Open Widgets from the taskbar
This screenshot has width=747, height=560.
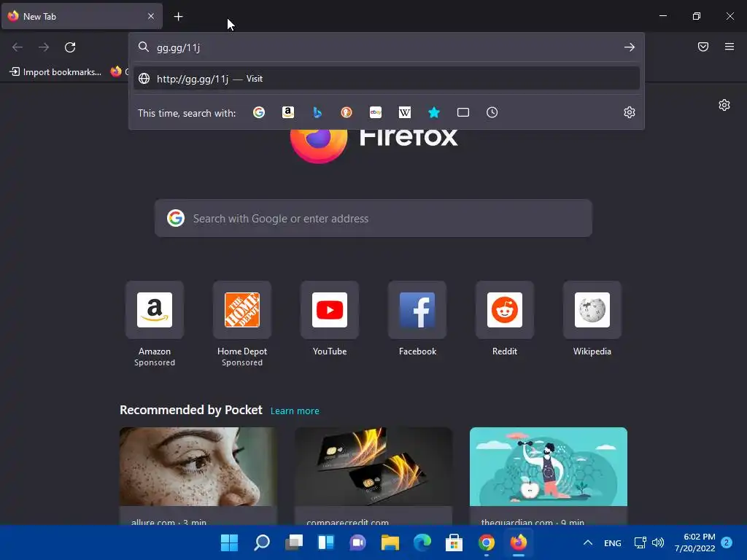click(x=326, y=542)
